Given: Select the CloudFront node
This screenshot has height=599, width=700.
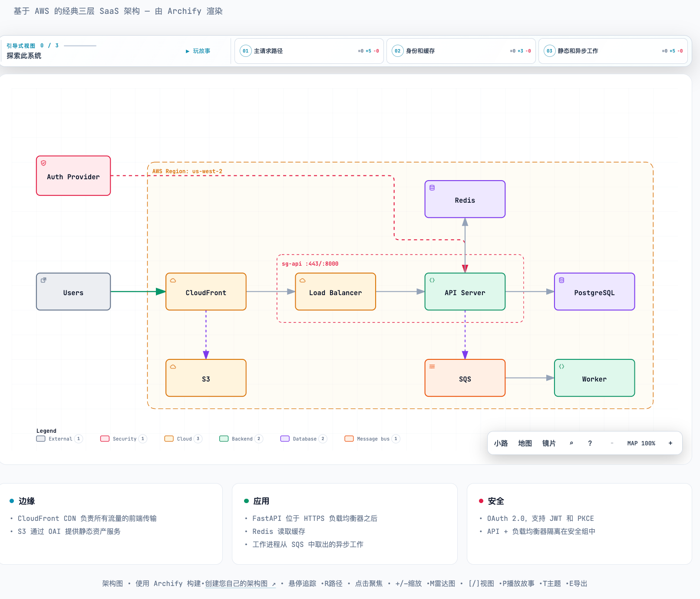Looking at the screenshot, I should point(206,292).
